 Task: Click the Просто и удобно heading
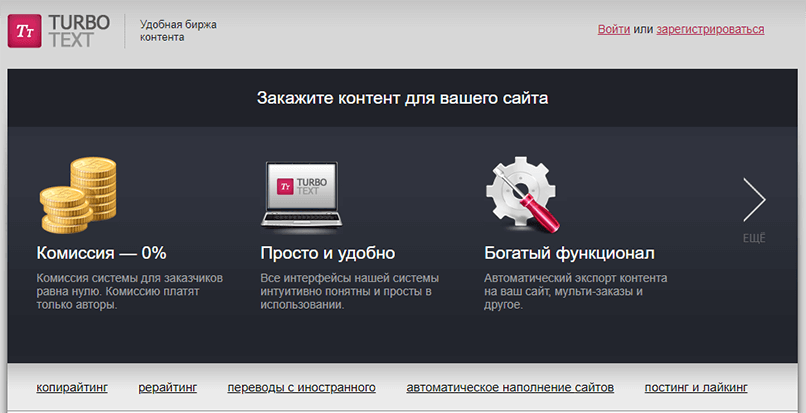pos(327,253)
